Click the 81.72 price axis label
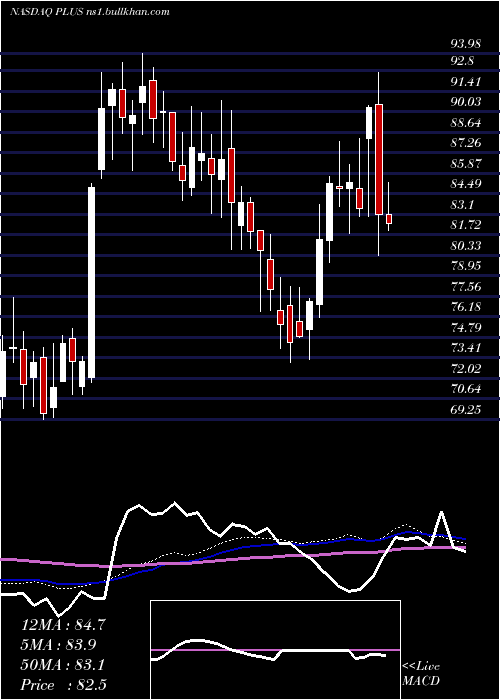The height and width of the screenshot is (700, 500). (466, 225)
